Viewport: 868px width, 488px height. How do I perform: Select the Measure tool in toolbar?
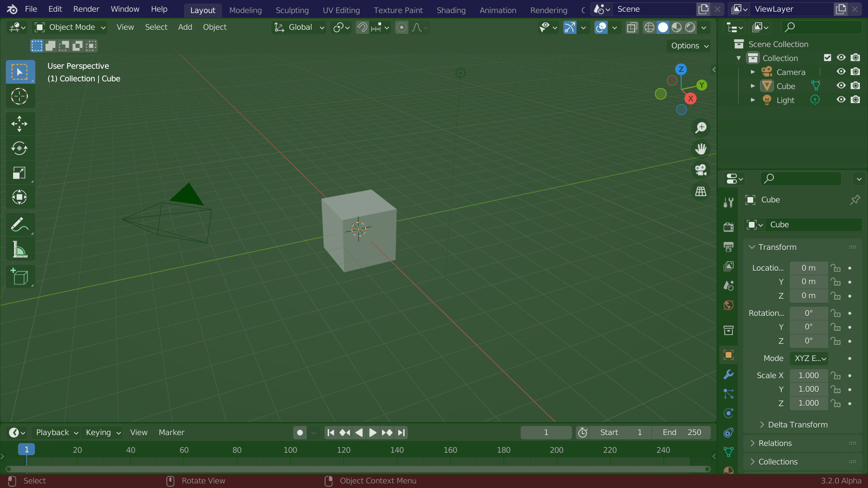click(x=19, y=250)
